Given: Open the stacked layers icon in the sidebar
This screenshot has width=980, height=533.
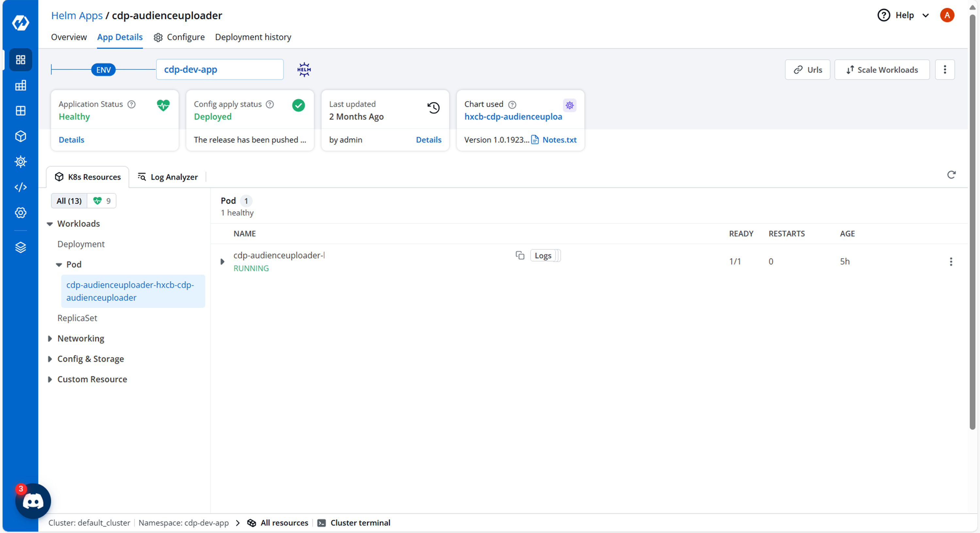Looking at the screenshot, I should [x=21, y=247].
